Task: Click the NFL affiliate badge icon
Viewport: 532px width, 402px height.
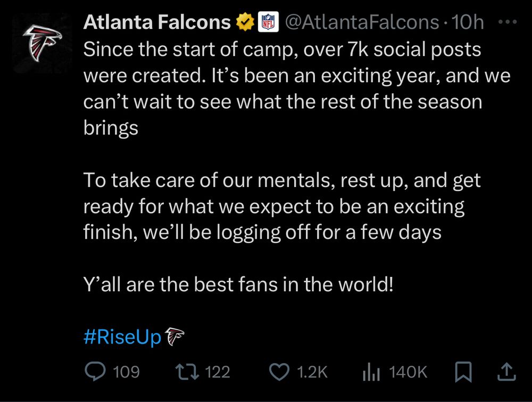Action: 268,22
